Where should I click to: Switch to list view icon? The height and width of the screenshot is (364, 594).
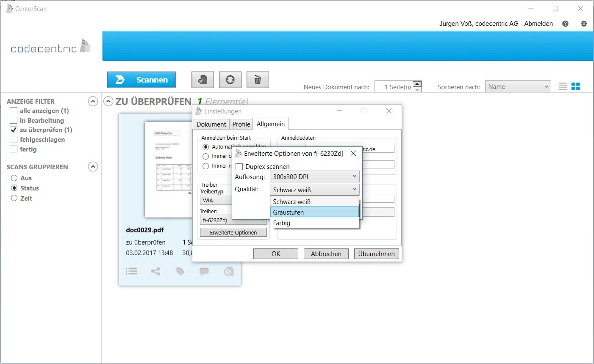point(563,86)
